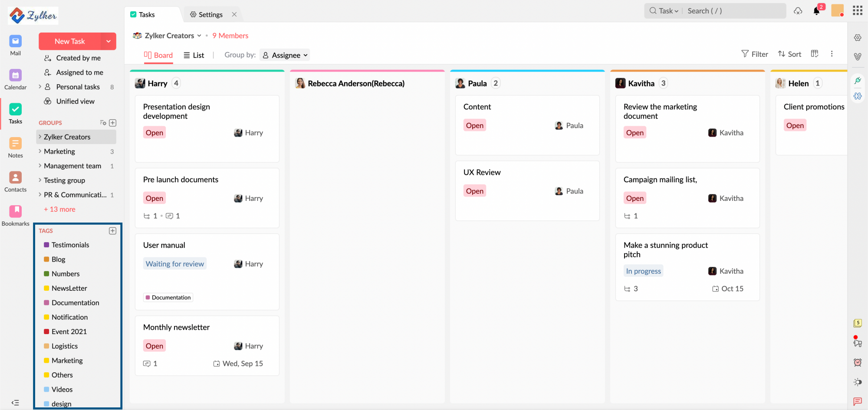
Task: Switch to Board view
Action: (158, 55)
